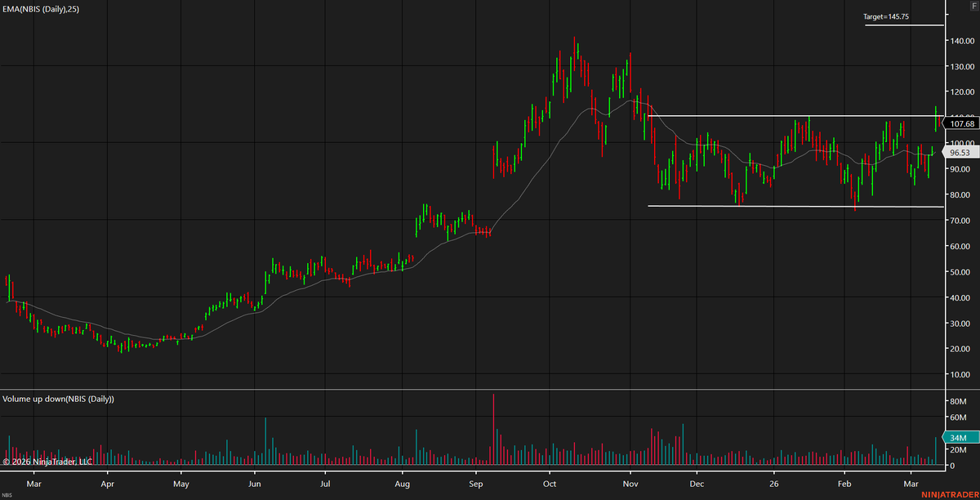Click the 26 year label on time axis
The image size is (980, 500).
tap(773, 483)
